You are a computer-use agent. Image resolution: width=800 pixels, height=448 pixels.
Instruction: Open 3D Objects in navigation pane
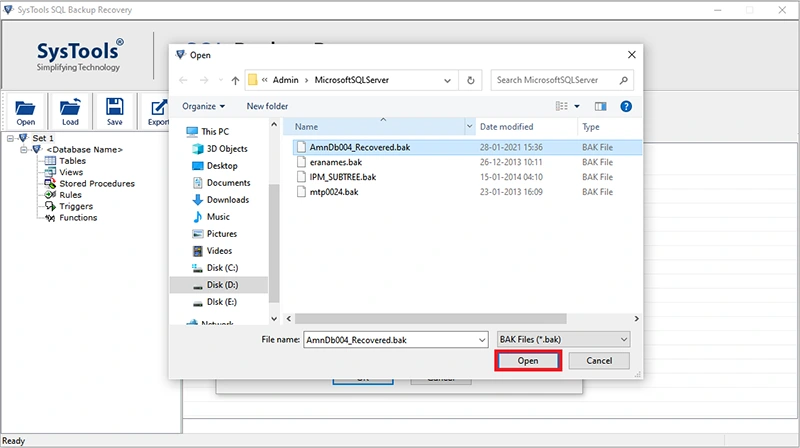[220, 148]
